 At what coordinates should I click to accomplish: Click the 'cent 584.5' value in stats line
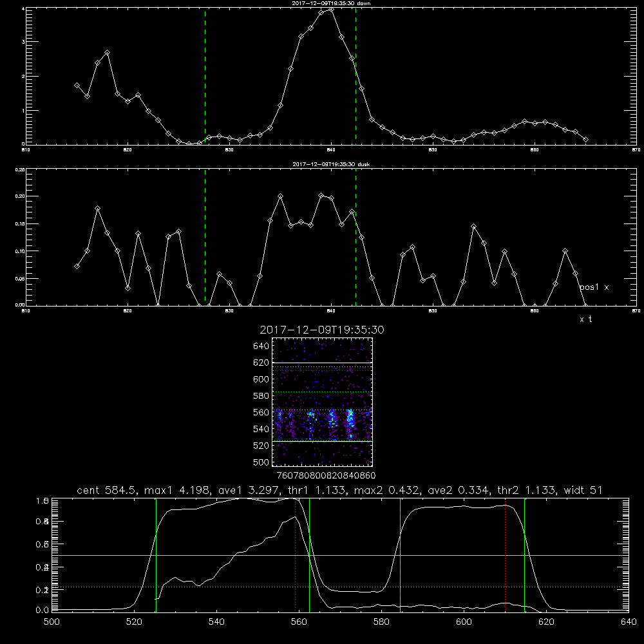(109, 490)
